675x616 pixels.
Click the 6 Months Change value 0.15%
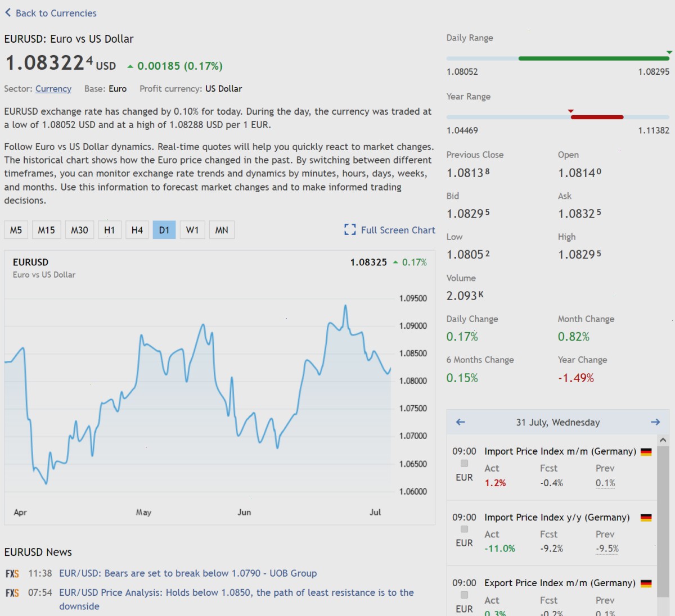[x=462, y=378]
